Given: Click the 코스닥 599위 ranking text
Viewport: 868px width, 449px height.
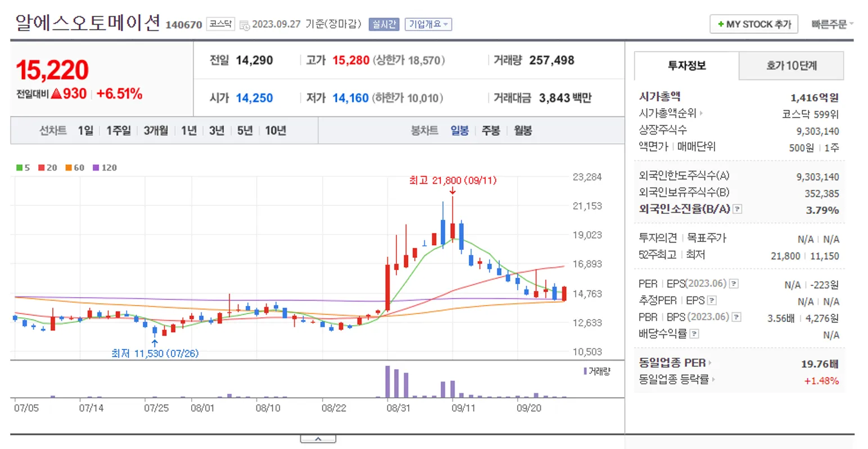Looking at the screenshot, I should pos(810,114).
